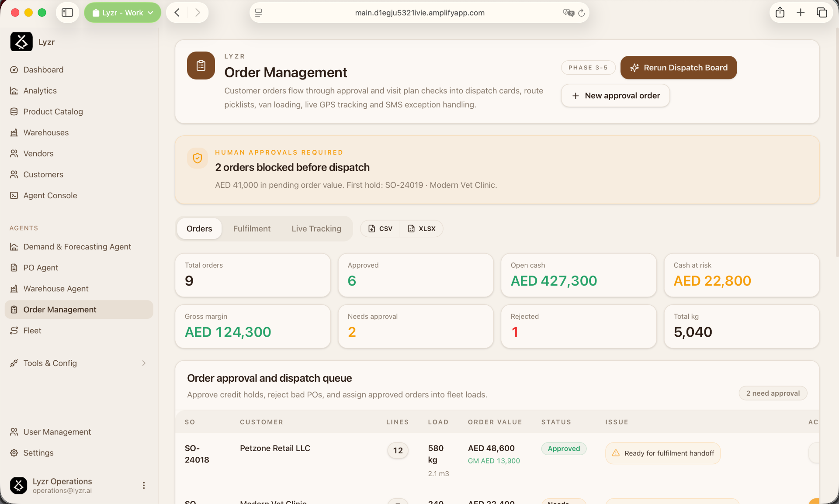Click the GM AED 13,900 text
The image size is (839, 504).
tap(494, 461)
